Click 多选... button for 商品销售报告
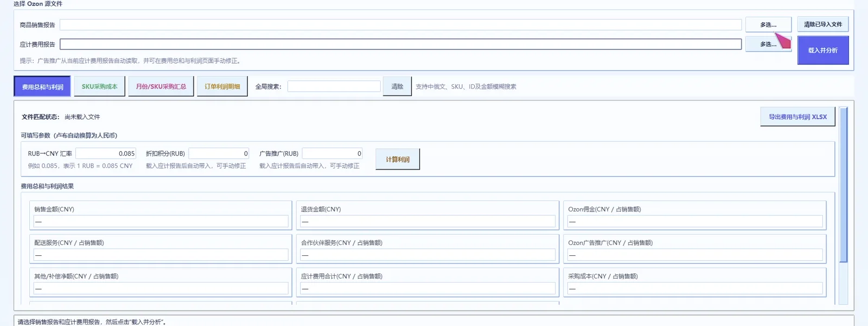 [x=768, y=24]
